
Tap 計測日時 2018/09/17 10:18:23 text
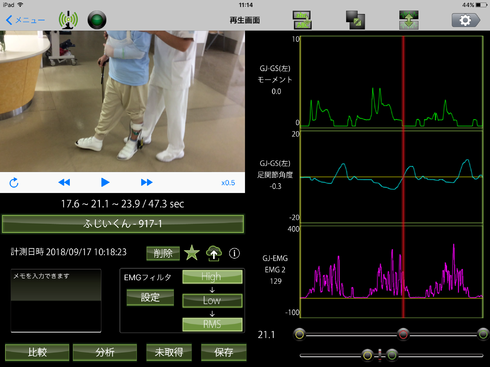click(69, 252)
